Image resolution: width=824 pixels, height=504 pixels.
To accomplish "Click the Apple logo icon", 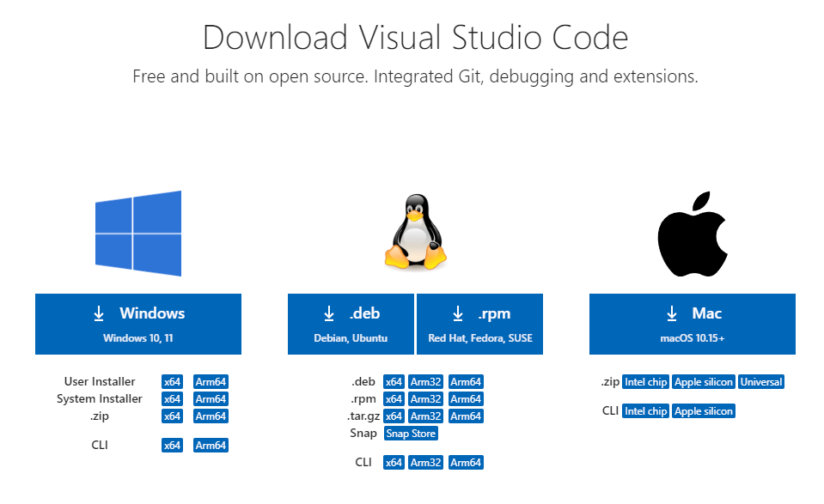I will coord(693,233).
